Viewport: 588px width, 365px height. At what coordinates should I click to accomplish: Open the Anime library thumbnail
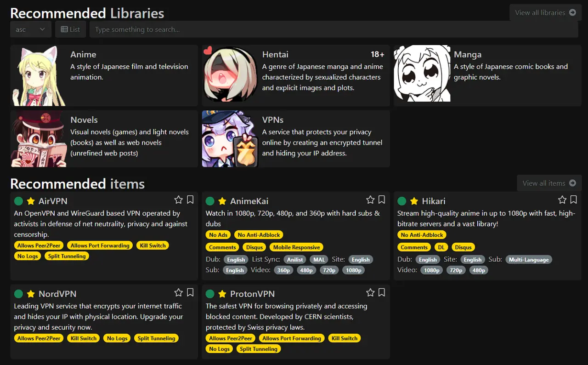click(x=39, y=75)
